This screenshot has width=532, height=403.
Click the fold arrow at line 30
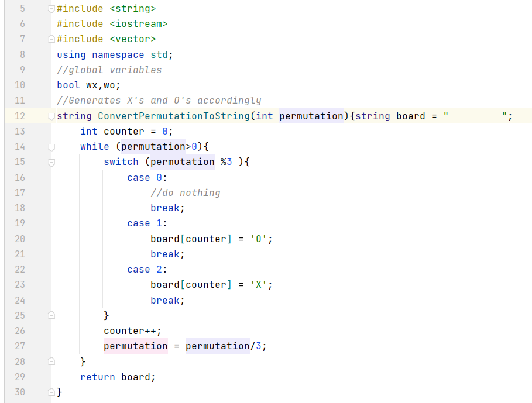(51, 392)
